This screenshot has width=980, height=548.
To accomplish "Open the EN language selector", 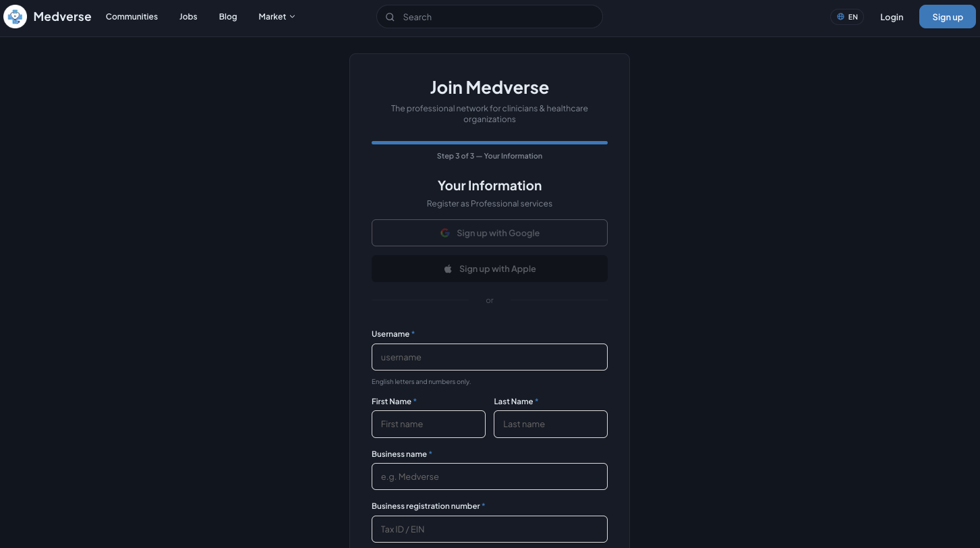I will coord(847,17).
